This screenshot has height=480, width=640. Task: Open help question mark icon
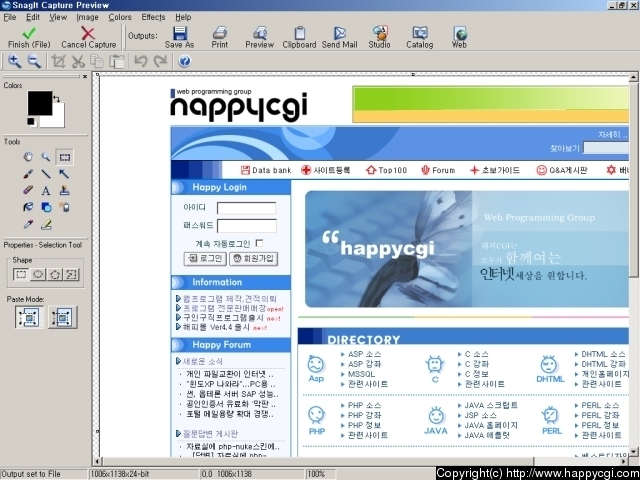184,61
